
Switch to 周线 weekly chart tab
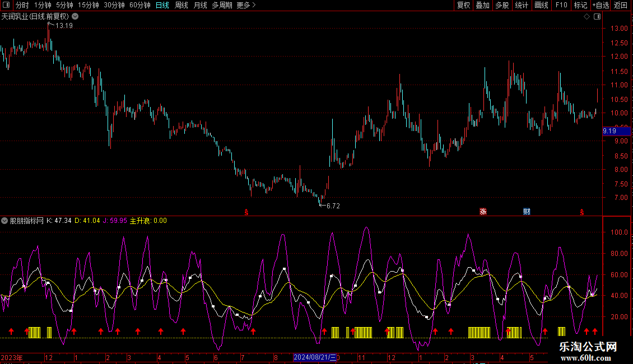click(x=181, y=5)
